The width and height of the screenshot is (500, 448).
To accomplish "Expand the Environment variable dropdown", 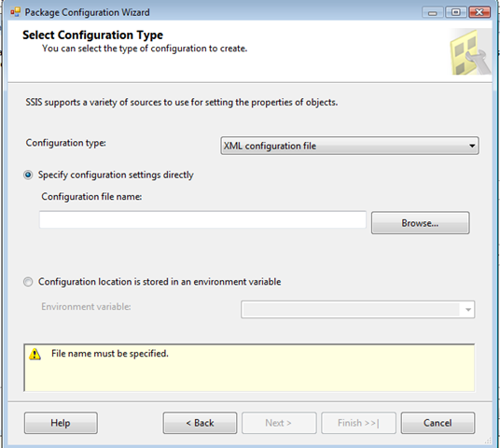I will pos(467,309).
